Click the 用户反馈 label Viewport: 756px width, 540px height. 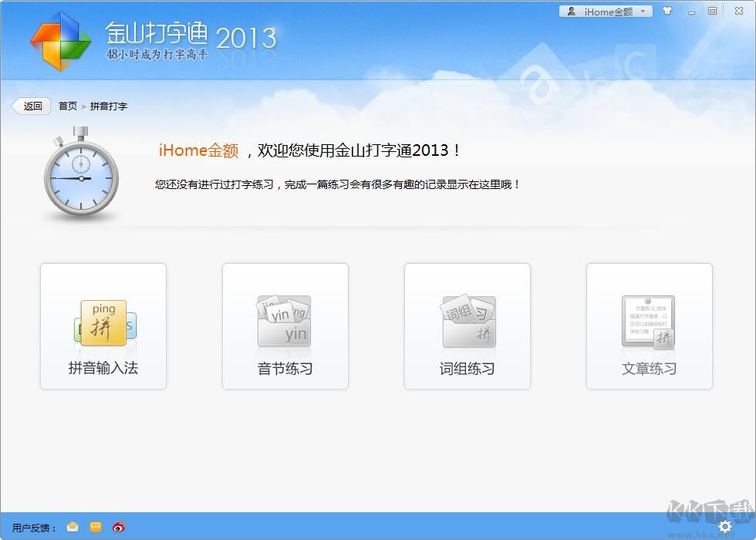tap(31, 528)
